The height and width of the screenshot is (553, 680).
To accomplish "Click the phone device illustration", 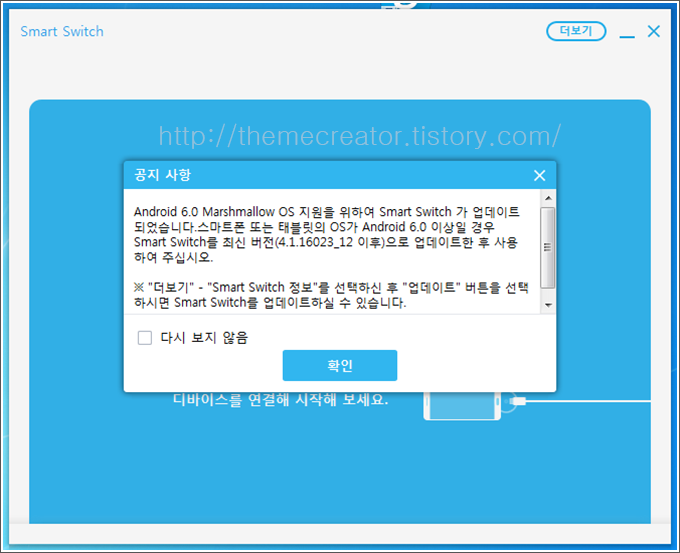I will coord(462,405).
